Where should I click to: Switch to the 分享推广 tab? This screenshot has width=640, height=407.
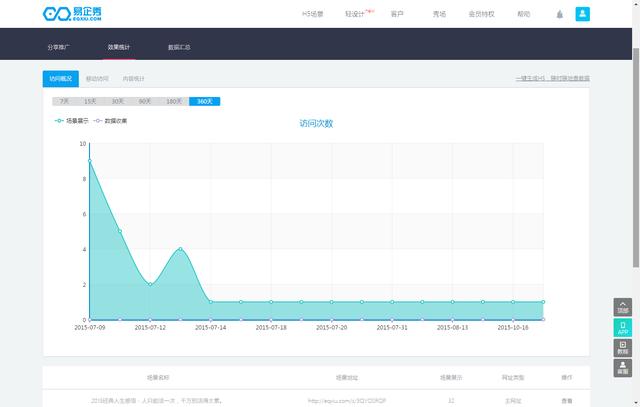tap(59, 47)
